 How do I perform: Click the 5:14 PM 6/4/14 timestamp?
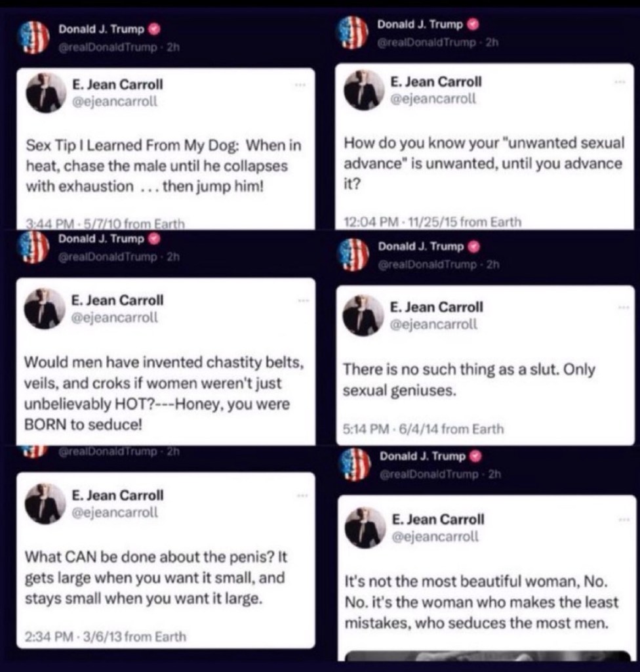[x=424, y=430]
